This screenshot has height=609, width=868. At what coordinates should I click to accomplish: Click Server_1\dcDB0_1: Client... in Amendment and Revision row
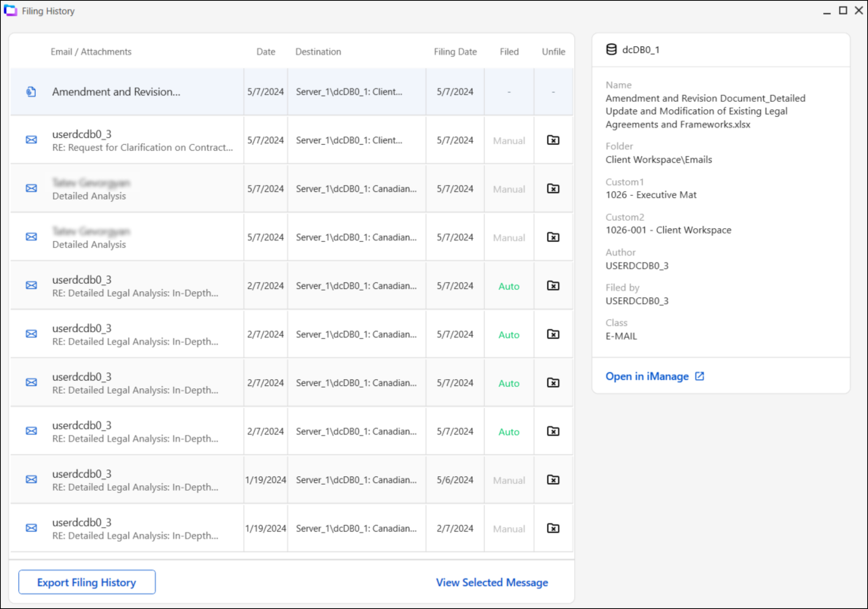(349, 92)
